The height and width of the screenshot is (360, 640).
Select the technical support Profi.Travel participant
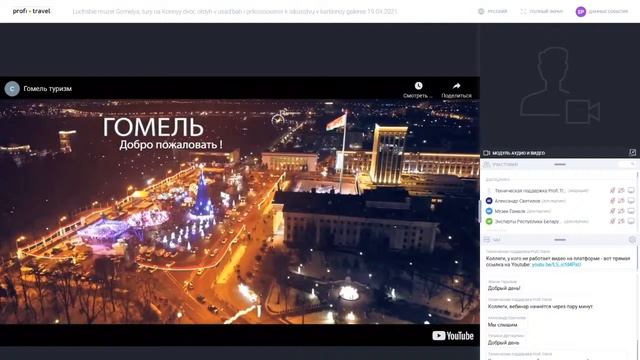point(530,191)
